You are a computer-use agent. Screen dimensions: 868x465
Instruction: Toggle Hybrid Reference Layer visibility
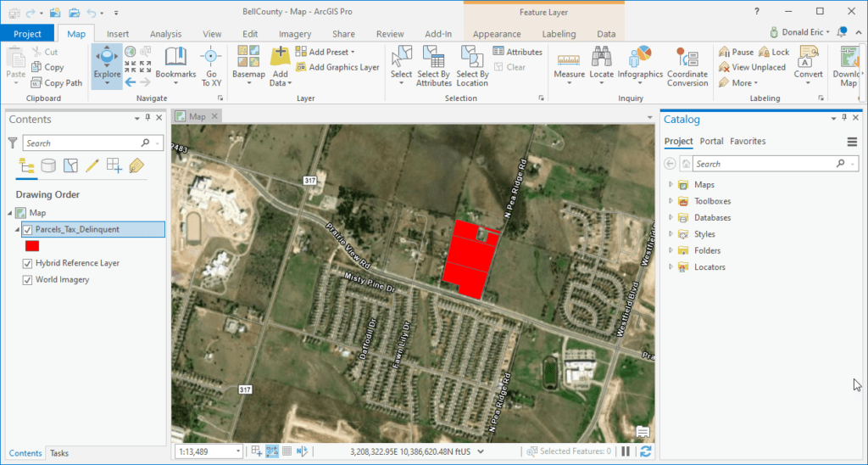click(27, 263)
